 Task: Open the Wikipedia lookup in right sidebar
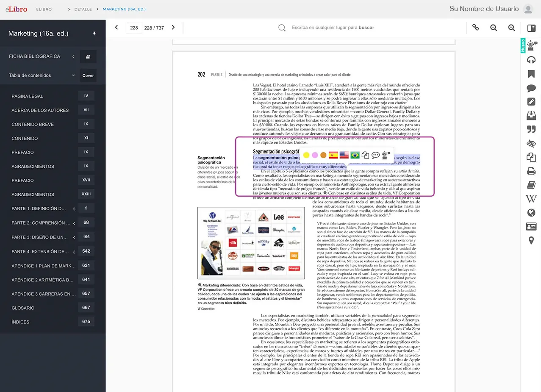pyautogui.click(x=531, y=199)
